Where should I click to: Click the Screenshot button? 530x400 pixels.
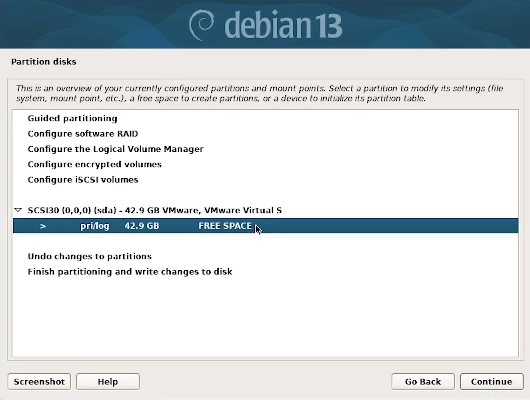[39, 381]
